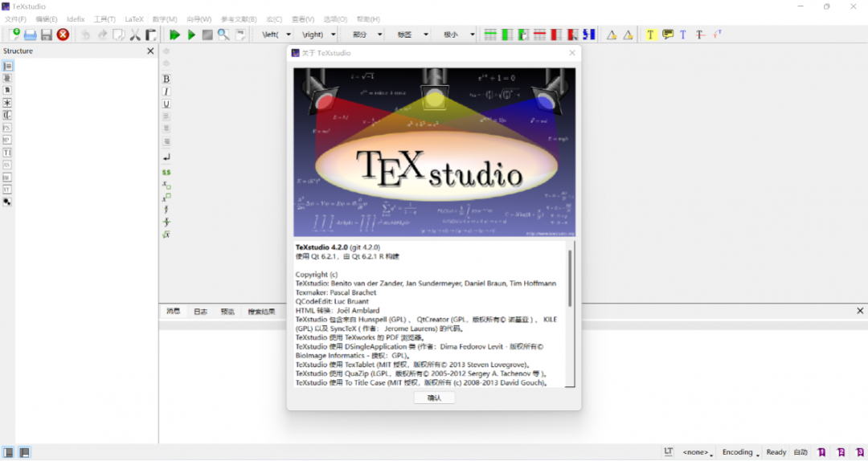The image size is (868, 461).
Task: Open the 数学(M) menu
Action: coord(165,18)
